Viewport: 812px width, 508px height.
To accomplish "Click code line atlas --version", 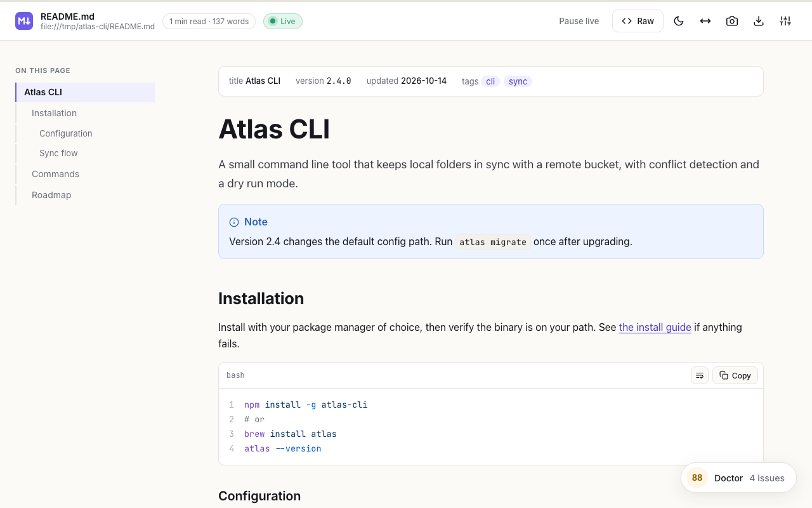I will click(283, 448).
